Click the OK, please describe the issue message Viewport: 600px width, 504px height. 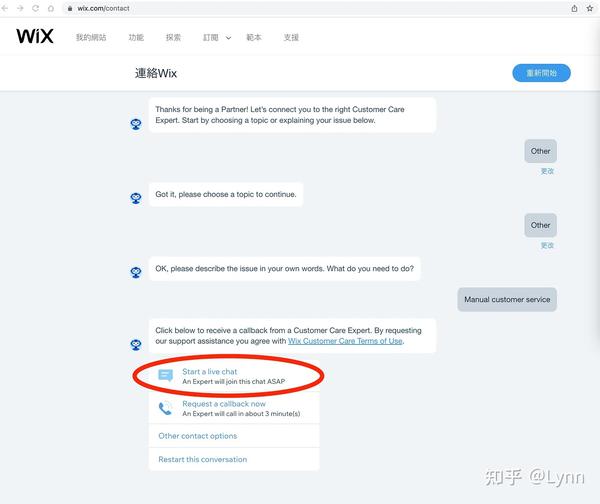coord(284,269)
